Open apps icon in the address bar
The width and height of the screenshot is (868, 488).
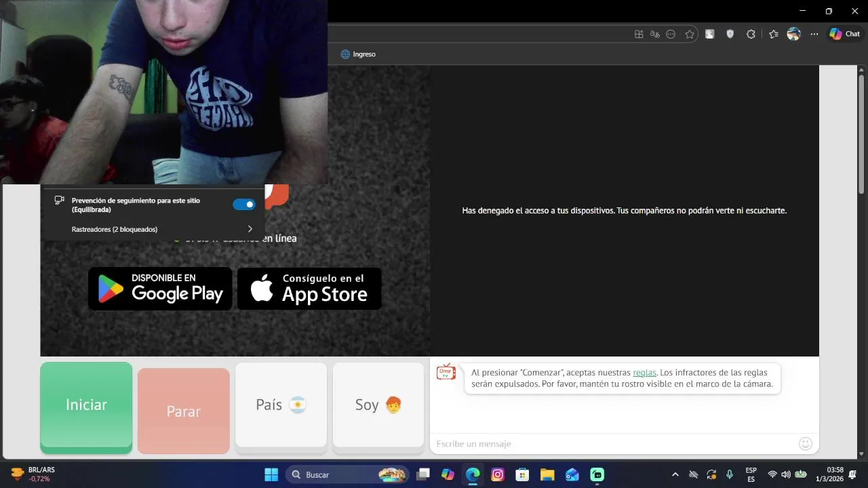coord(639,34)
